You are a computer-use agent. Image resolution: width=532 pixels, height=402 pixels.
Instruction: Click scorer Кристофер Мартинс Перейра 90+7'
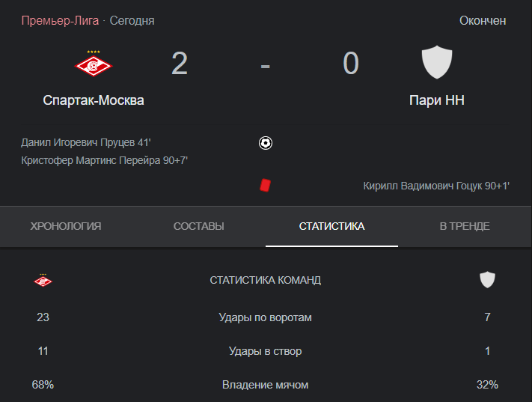pos(105,160)
